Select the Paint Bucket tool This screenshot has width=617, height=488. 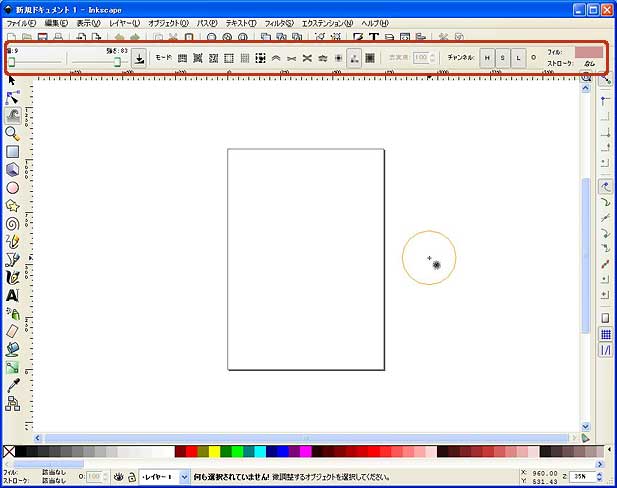(x=13, y=349)
